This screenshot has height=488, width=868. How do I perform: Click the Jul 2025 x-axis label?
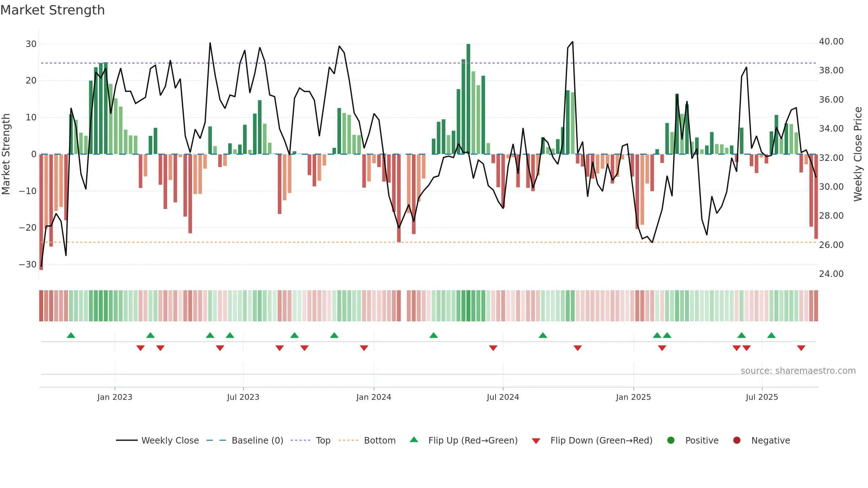point(762,397)
